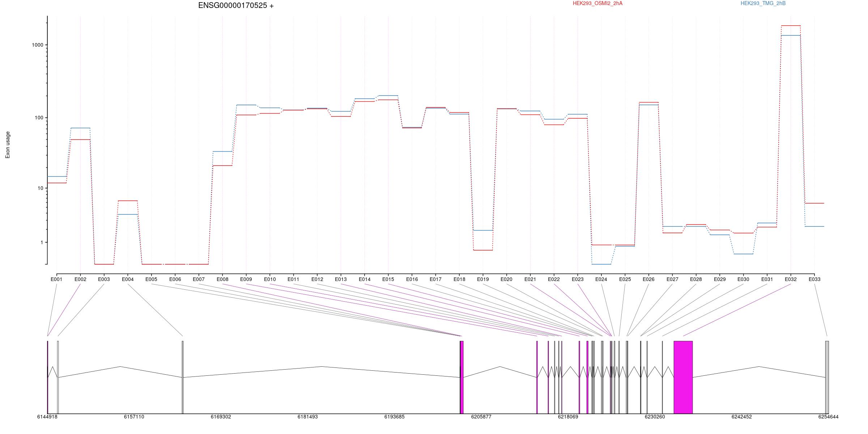Click exon label E022

(x=554, y=279)
